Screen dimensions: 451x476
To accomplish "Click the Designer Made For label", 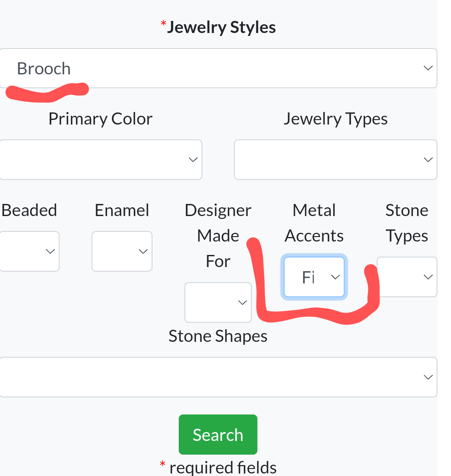I will coord(218,236).
